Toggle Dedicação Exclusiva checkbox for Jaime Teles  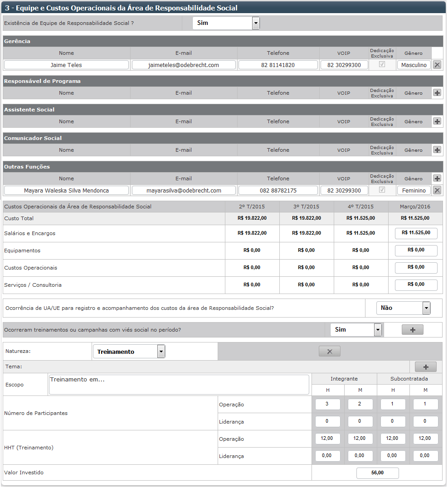[382, 65]
